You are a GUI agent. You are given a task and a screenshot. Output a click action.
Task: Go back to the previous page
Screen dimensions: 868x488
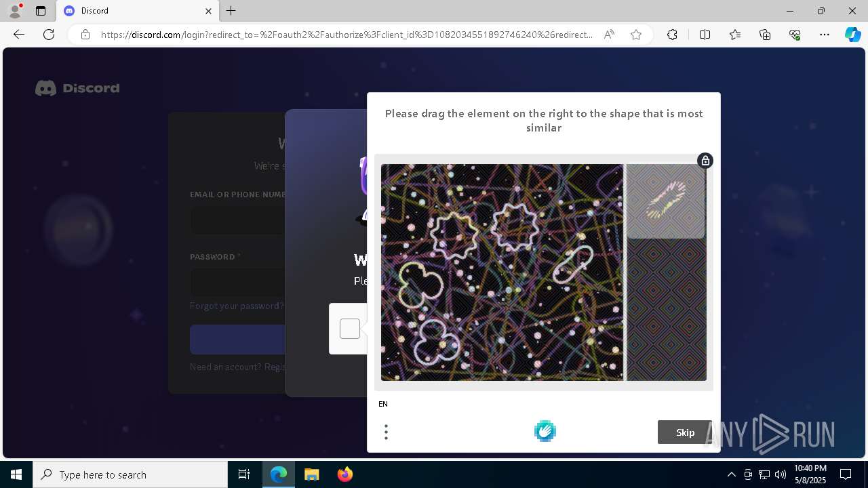coord(19,35)
